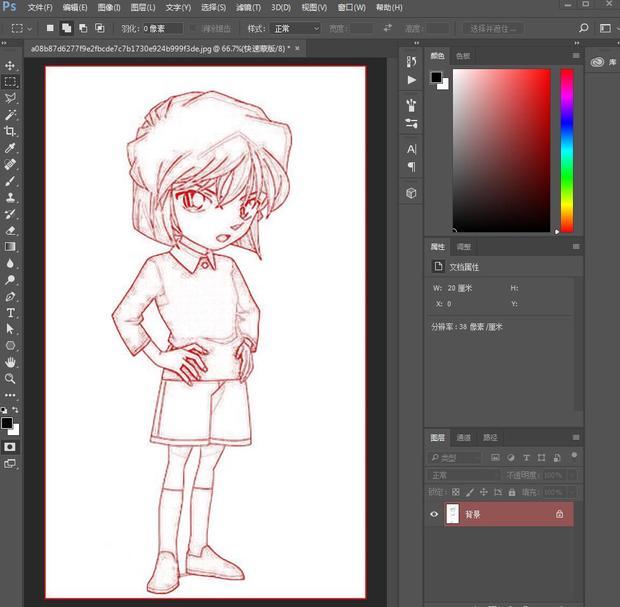Open the Libraries panel icon
Viewport: 620px width, 607px height.
[x=597, y=62]
